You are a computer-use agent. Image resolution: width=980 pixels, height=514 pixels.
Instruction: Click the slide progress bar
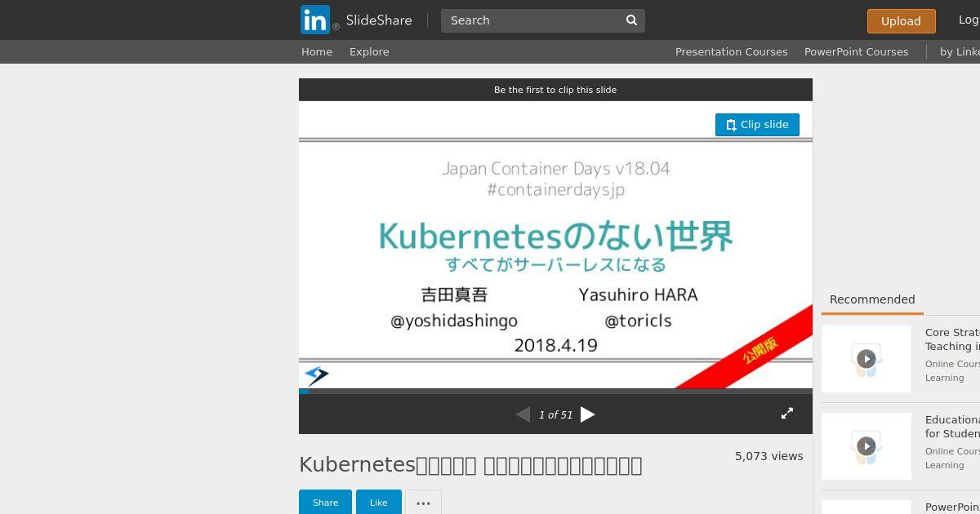[555, 392]
